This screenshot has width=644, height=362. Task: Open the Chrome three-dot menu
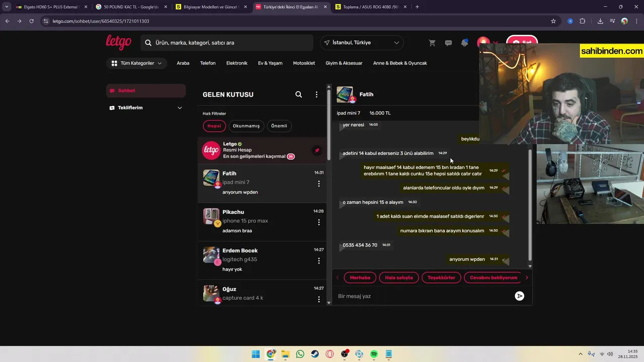coord(636,21)
